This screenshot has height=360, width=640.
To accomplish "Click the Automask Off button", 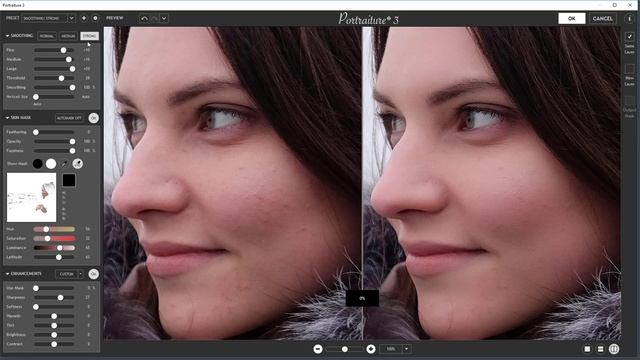I will tap(69, 118).
